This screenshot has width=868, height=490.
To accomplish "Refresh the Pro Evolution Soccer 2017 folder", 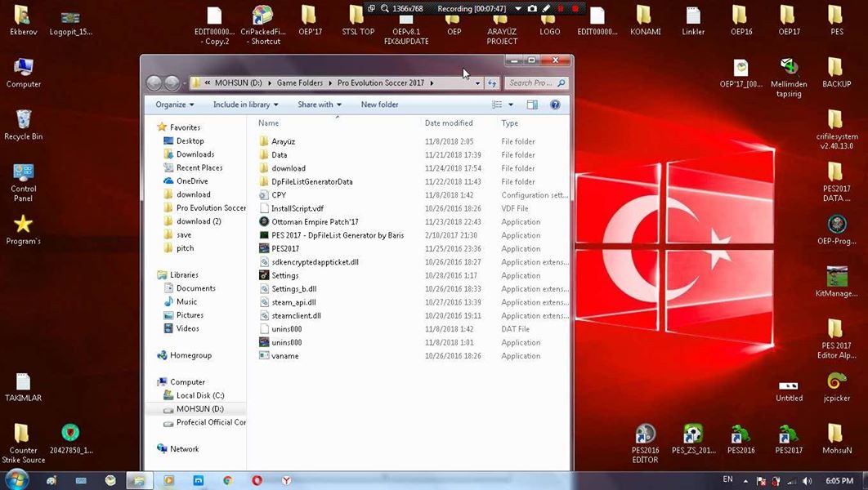I will pos(492,83).
